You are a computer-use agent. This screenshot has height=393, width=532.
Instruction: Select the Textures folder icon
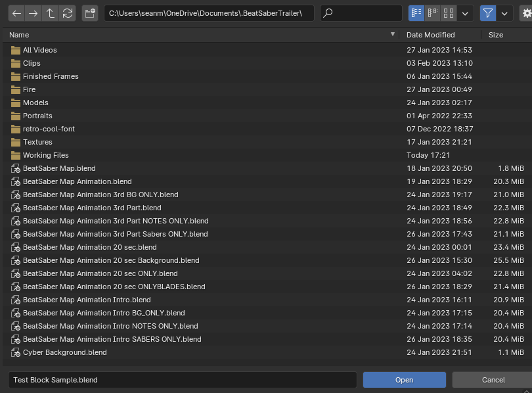[x=16, y=142]
